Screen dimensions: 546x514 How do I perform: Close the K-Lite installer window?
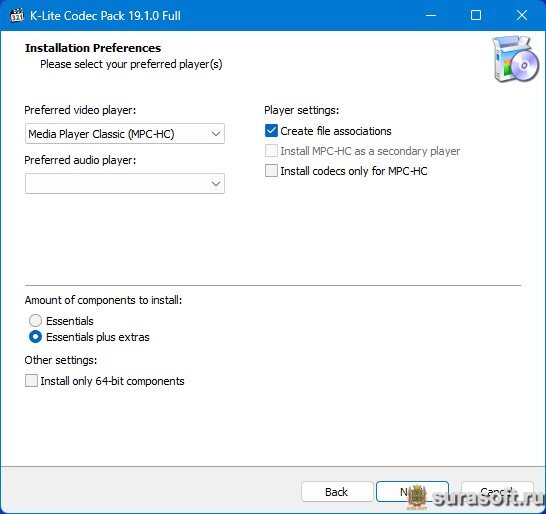[x=522, y=15]
